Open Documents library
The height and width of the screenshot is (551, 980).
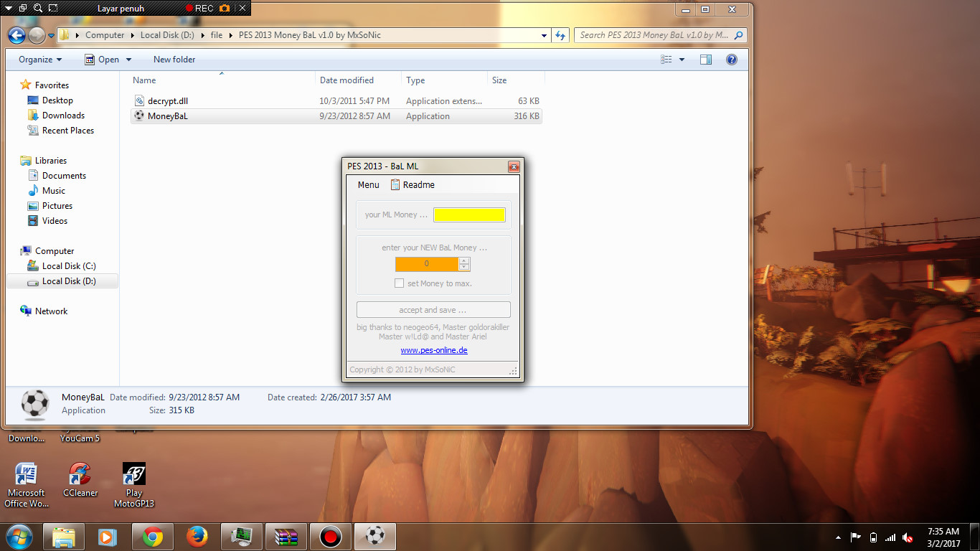pyautogui.click(x=64, y=176)
